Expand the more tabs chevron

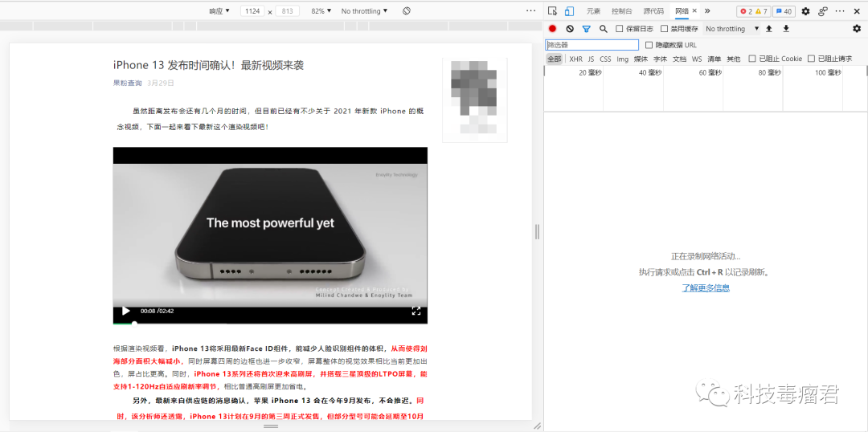pos(707,11)
